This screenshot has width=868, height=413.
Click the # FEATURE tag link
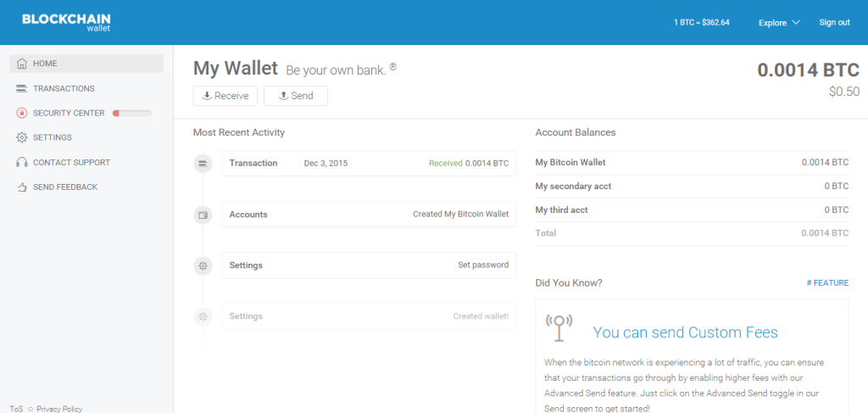827,283
